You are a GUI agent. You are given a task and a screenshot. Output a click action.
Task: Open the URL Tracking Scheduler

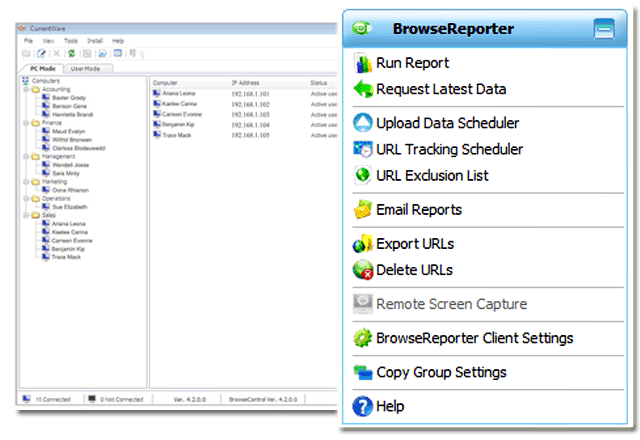(438, 149)
